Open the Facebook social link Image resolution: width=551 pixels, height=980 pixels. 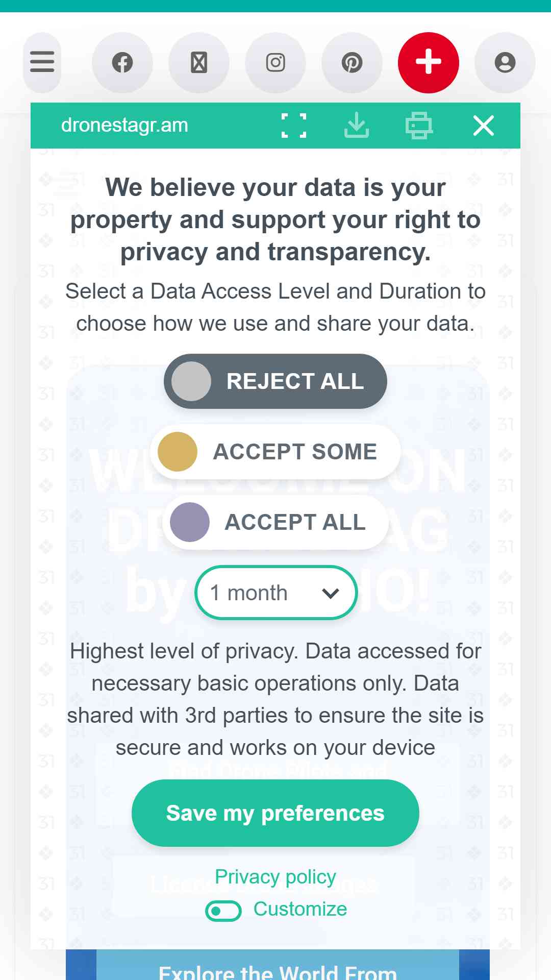122,62
